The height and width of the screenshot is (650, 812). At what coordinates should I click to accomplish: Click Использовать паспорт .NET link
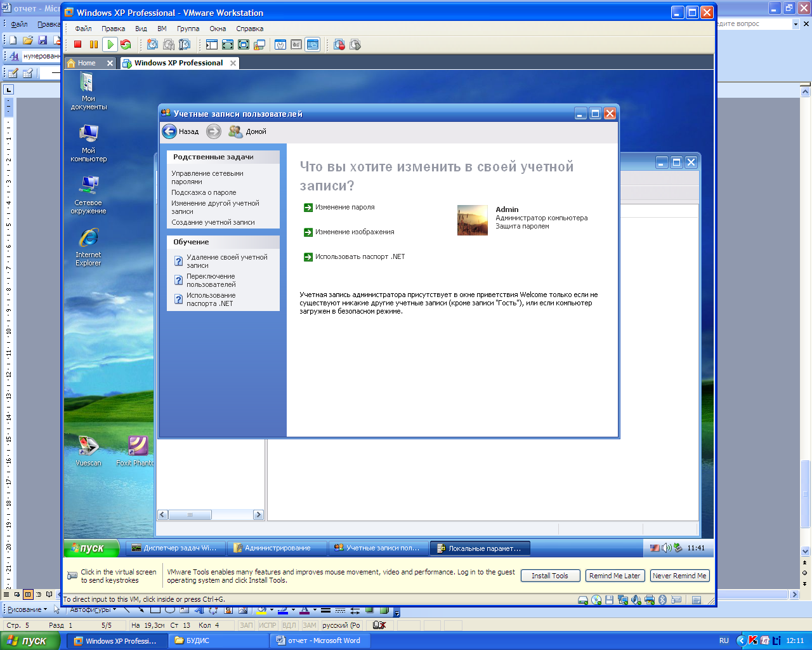coord(360,256)
